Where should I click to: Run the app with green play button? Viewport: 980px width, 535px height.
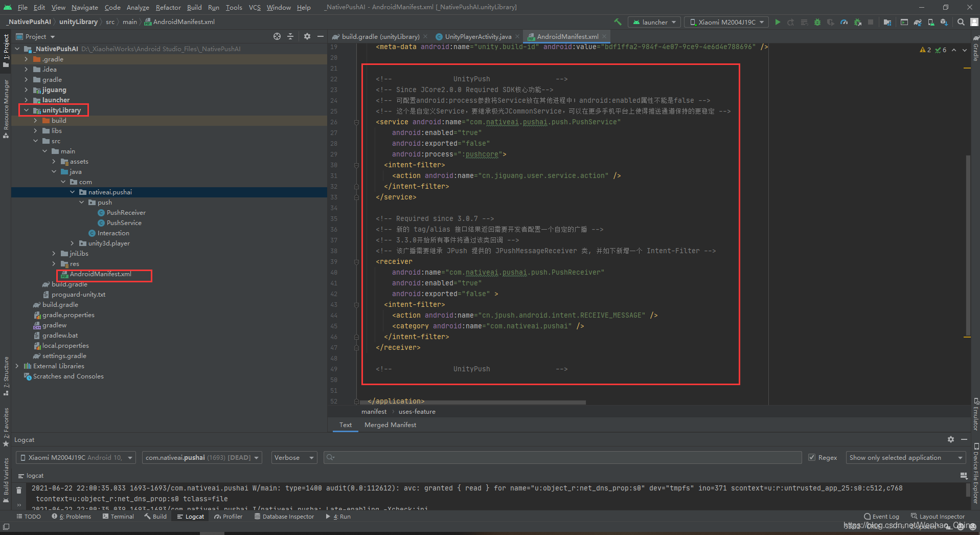tap(778, 22)
